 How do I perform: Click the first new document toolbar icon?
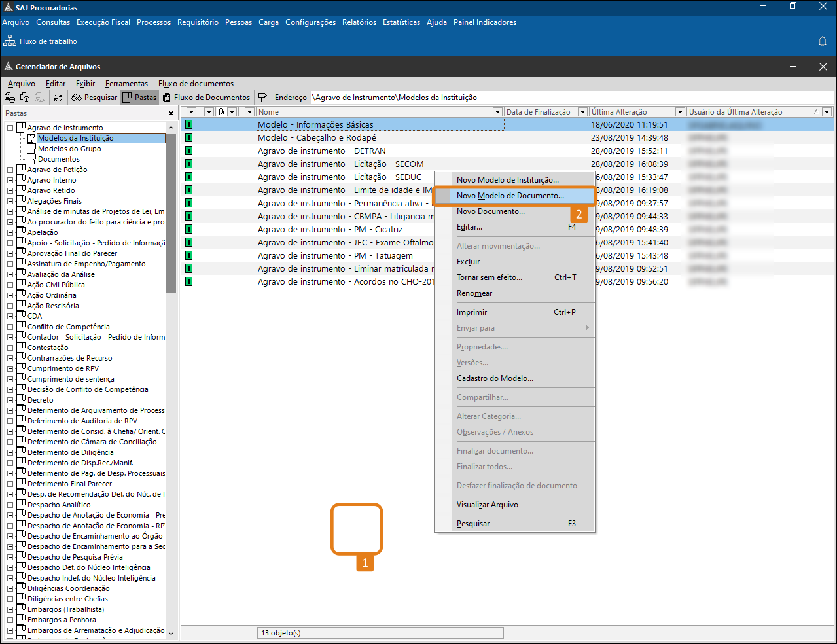tap(9, 98)
